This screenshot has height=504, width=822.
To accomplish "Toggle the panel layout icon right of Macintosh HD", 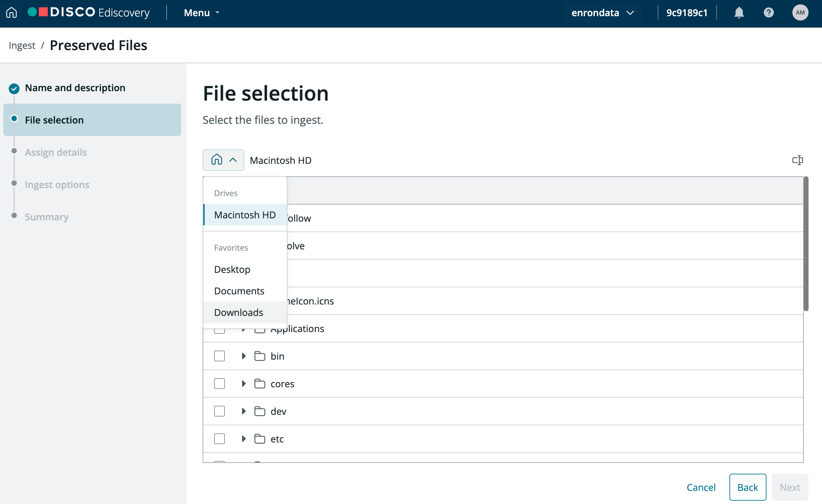I will 797,160.
